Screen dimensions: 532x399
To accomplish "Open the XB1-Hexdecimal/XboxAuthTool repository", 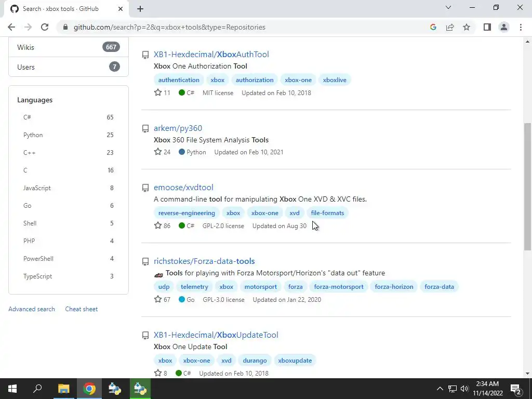I will tap(211, 54).
